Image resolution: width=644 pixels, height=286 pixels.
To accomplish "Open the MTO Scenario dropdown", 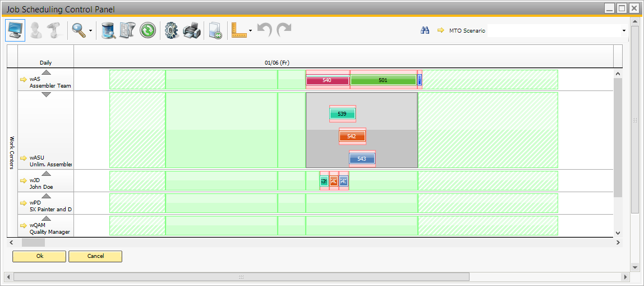I will pos(624,30).
